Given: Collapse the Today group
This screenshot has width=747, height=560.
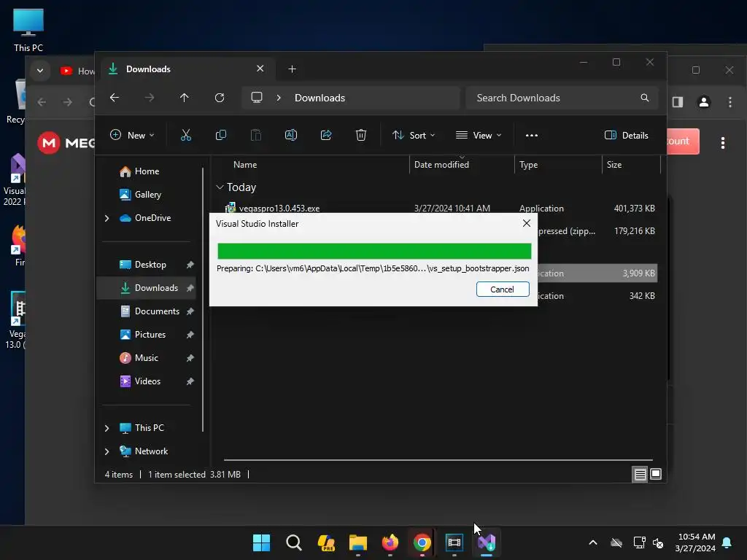Looking at the screenshot, I should point(220,187).
